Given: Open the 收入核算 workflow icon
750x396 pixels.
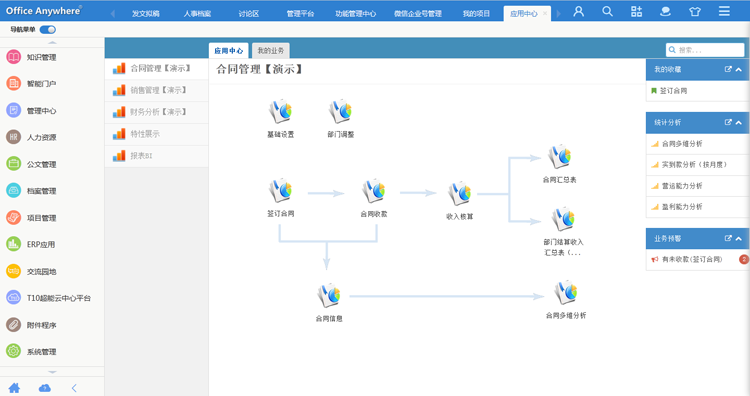Looking at the screenshot, I should tap(460, 194).
